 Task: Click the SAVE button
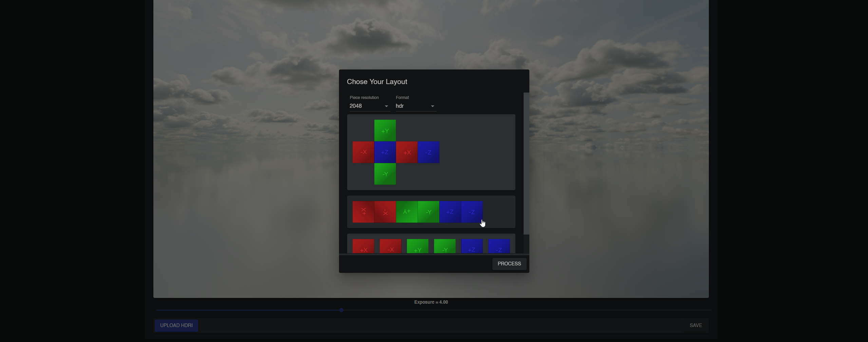pos(696,325)
